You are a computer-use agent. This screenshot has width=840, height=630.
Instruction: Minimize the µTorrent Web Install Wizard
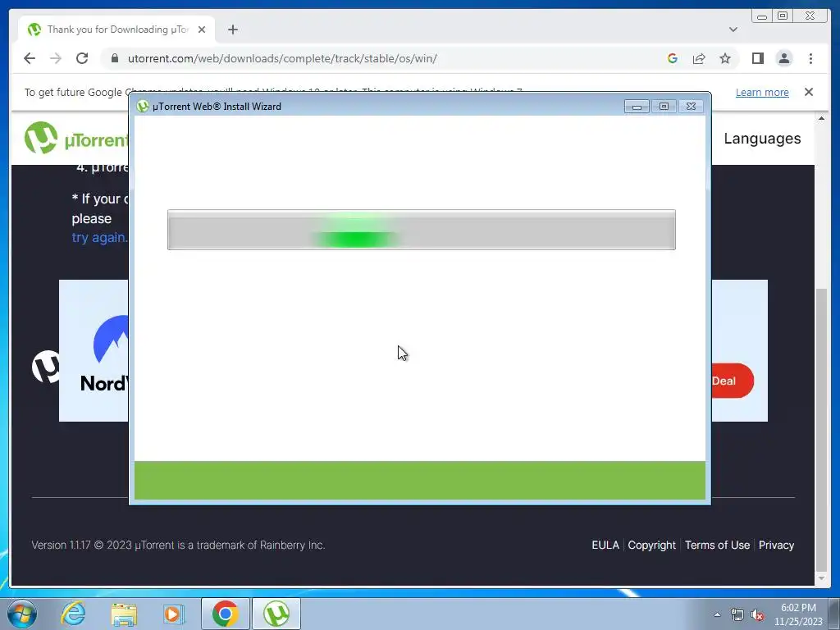(x=637, y=107)
